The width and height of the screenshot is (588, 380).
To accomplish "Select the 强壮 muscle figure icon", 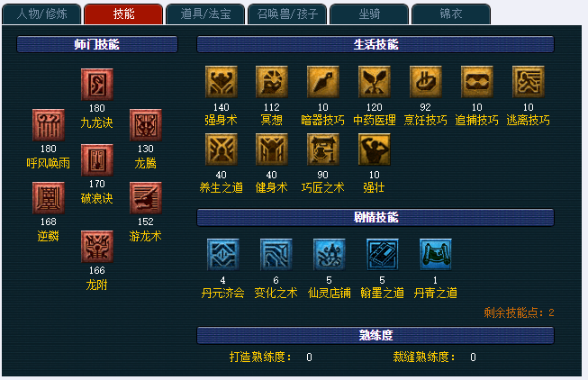I will (375, 149).
